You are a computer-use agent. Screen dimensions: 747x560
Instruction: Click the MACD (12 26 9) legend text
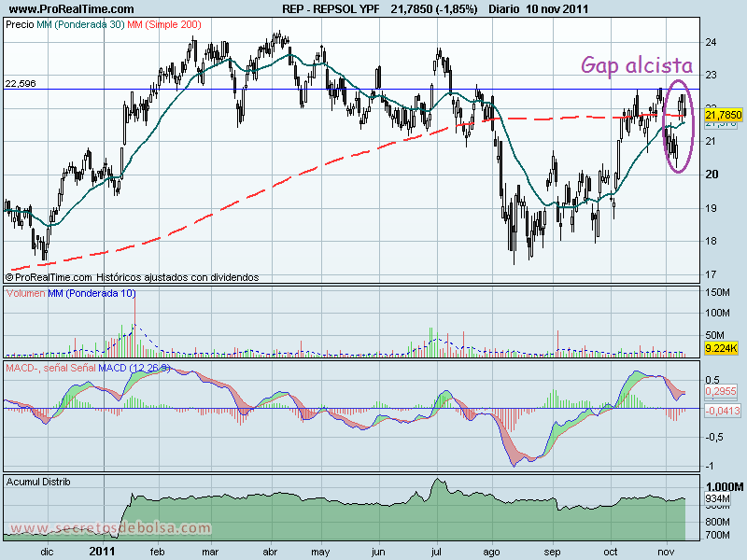(134, 368)
